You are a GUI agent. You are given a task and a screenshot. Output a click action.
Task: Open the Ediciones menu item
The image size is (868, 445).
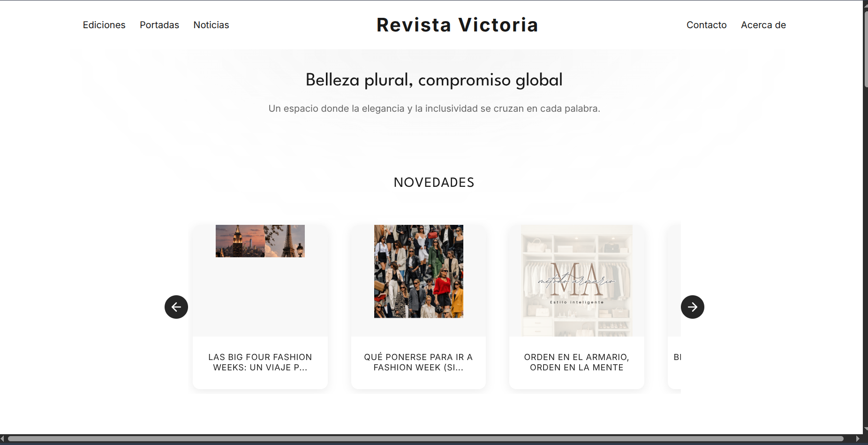tap(104, 25)
